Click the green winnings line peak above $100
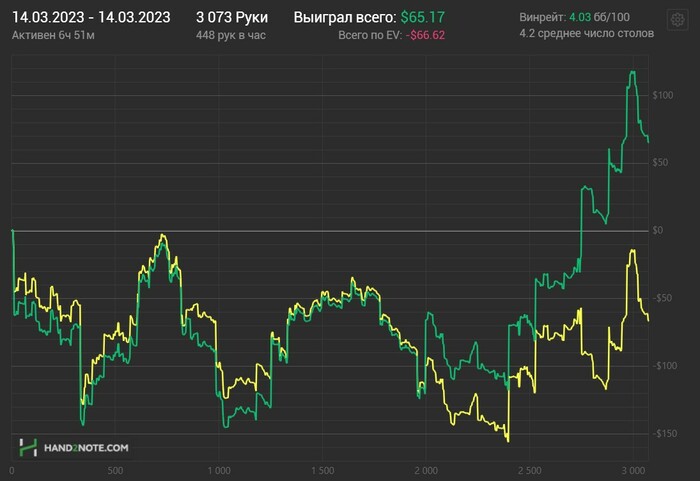 [633, 72]
